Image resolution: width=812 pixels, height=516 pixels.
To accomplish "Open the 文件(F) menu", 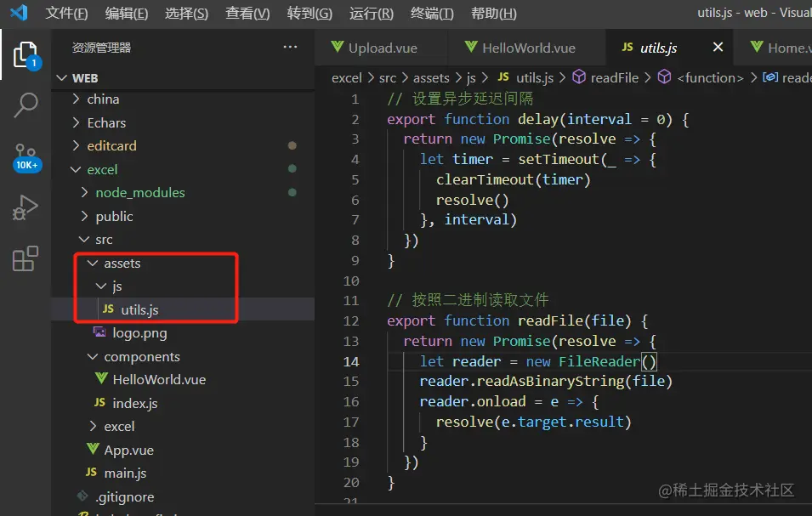I will [x=66, y=13].
